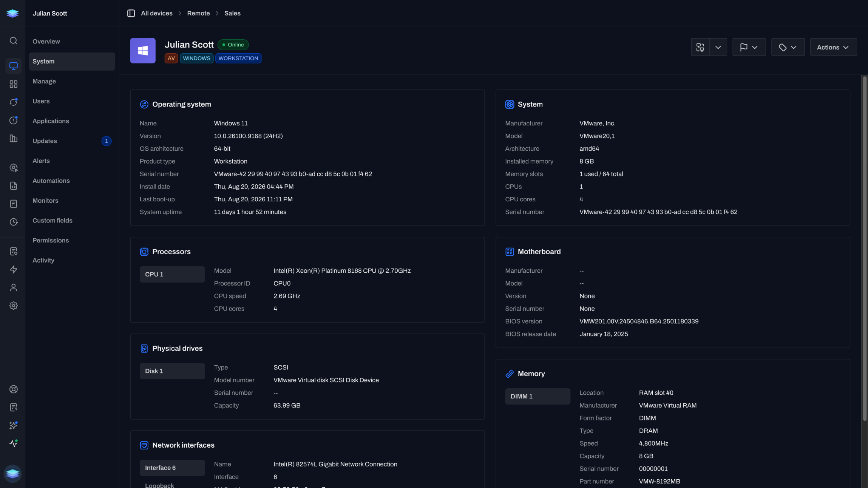Click the lifebuoy support rail icon

(x=14, y=389)
